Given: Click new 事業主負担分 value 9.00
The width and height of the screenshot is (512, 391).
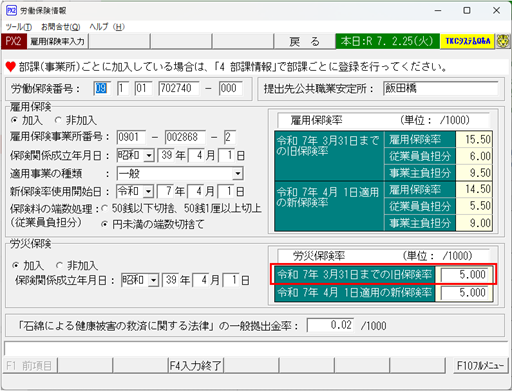Looking at the screenshot, I should (474, 223).
